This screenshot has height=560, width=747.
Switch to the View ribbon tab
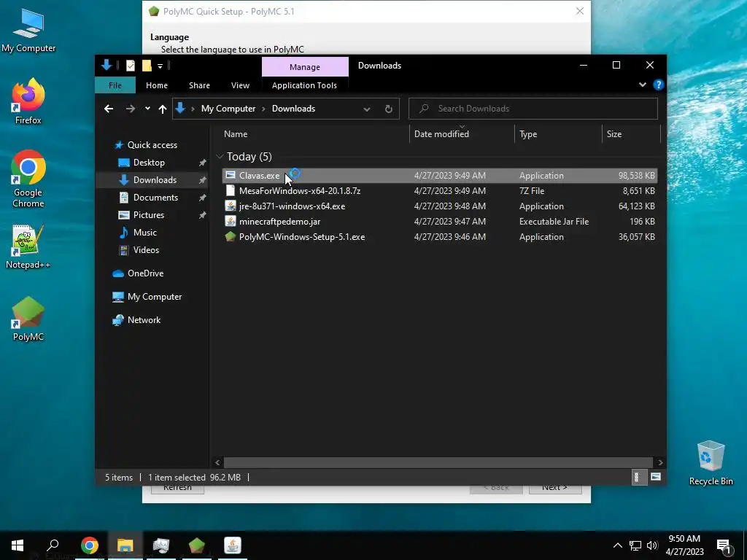pos(240,85)
